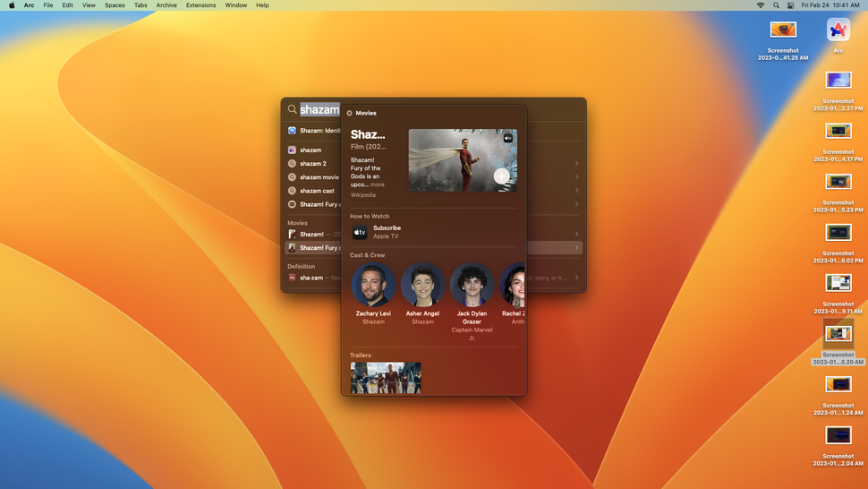The height and width of the screenshot is (489, 868).
Task: Open the Shazam: Identify app result icon
Action: [292, 131]
